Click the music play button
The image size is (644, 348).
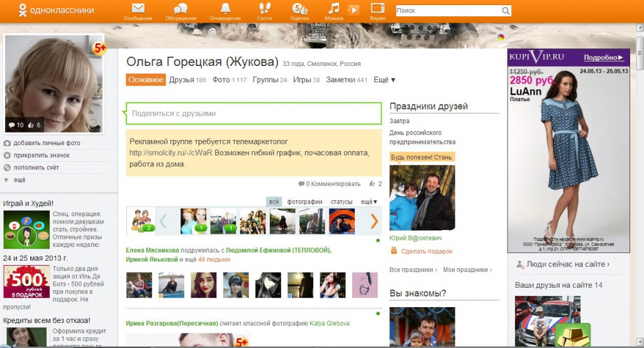pos(353,10)
